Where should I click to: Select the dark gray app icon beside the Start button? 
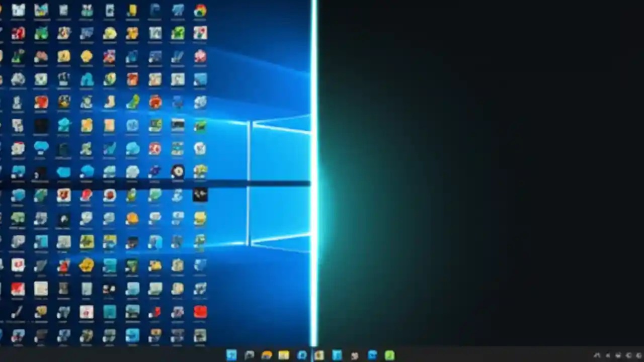point(250,355)
